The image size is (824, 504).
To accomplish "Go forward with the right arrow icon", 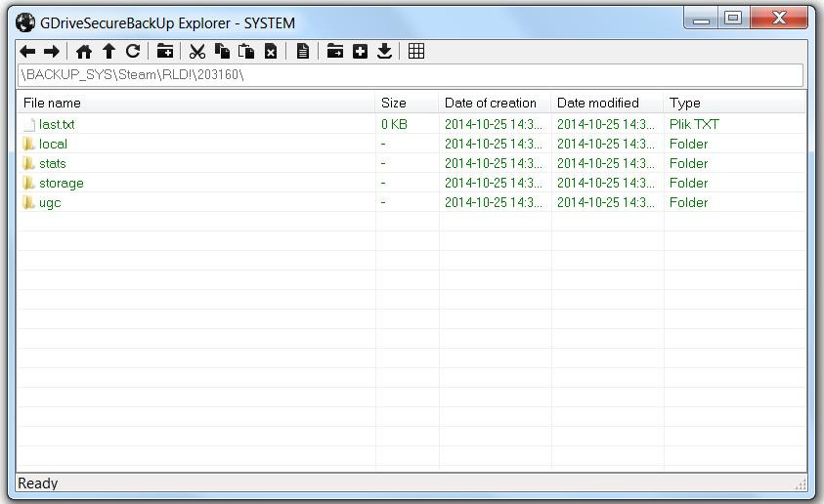I will tap(52, 52).
